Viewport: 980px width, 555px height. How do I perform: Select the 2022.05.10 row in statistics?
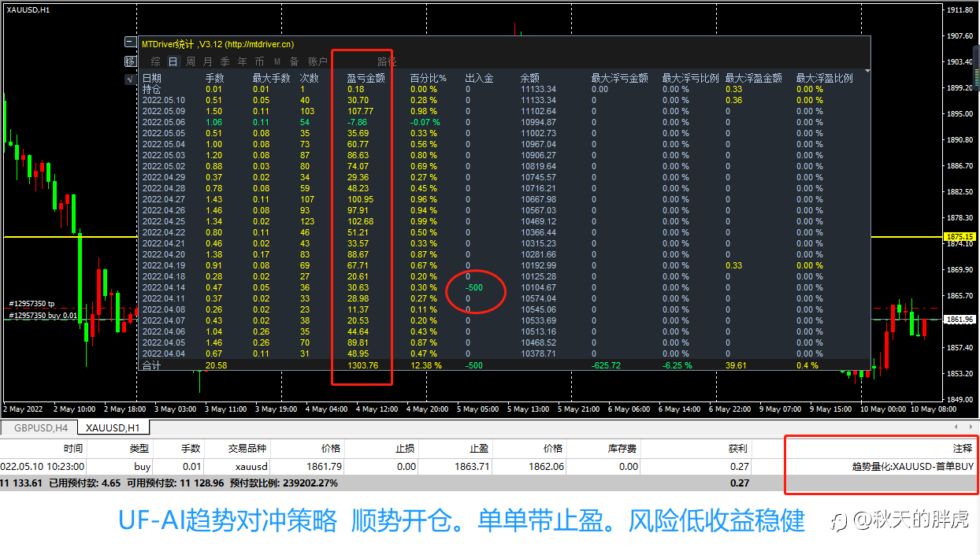coord(504,100)
